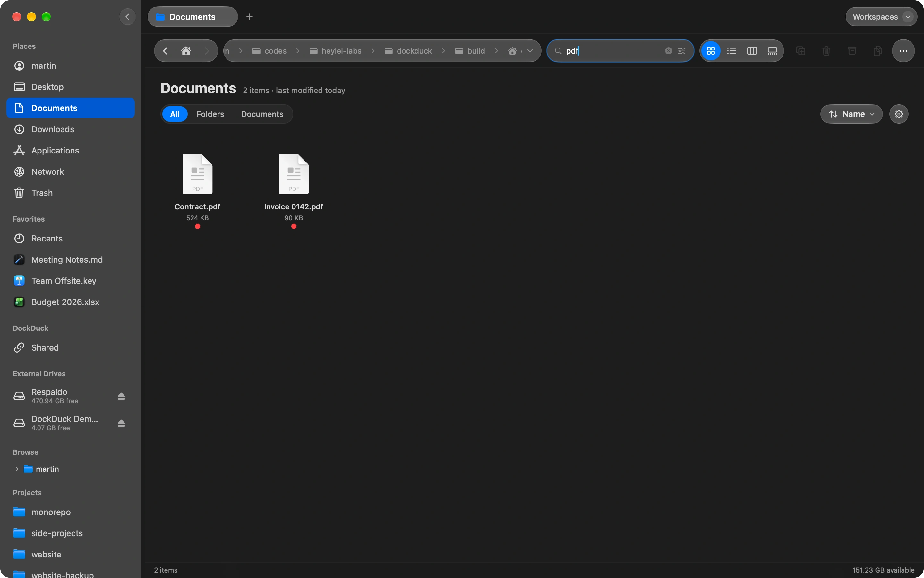Open the monorepo project folder
The image size is (924, 578).
[x=71, y=512]
